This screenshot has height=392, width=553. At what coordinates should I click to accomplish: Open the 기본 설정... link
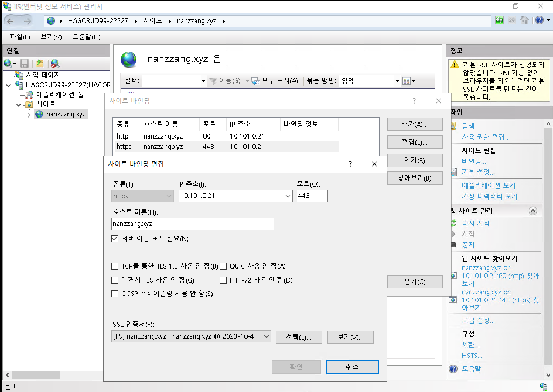pyautogui.click(x=478, y=172)
